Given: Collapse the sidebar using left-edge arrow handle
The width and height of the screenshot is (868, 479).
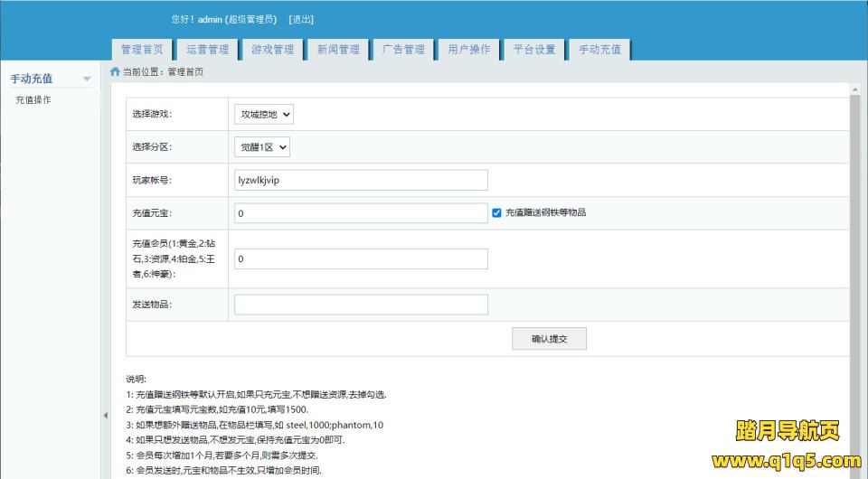Looking at the screenshot, I should click(105, 415).
